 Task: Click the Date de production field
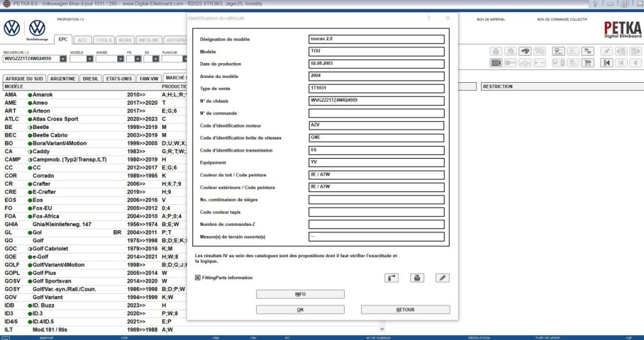click(376, 64)
